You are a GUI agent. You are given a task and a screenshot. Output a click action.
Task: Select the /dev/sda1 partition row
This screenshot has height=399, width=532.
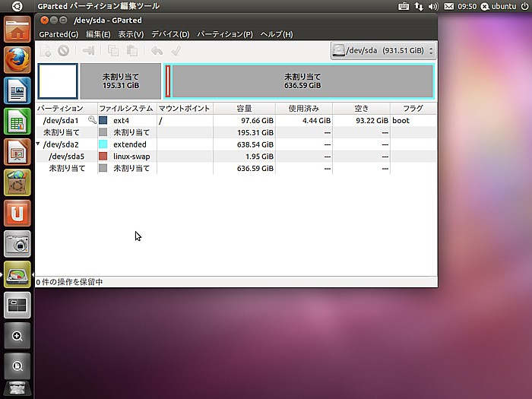(236, 120)
